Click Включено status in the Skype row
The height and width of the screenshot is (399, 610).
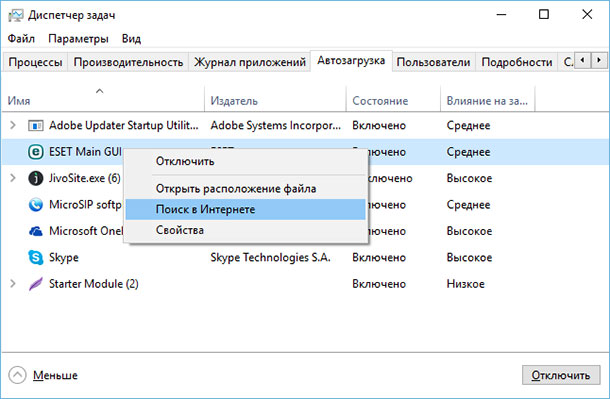tap(379, 257)
